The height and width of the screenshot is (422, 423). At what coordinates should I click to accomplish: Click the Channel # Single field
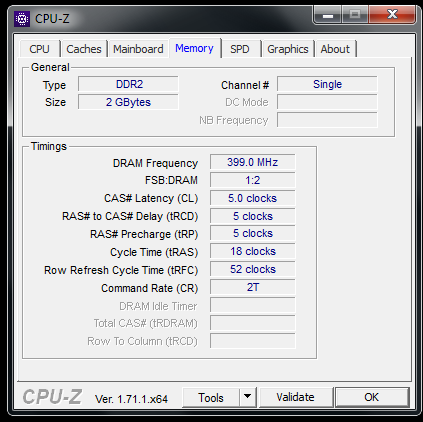[x=327, y=84]
